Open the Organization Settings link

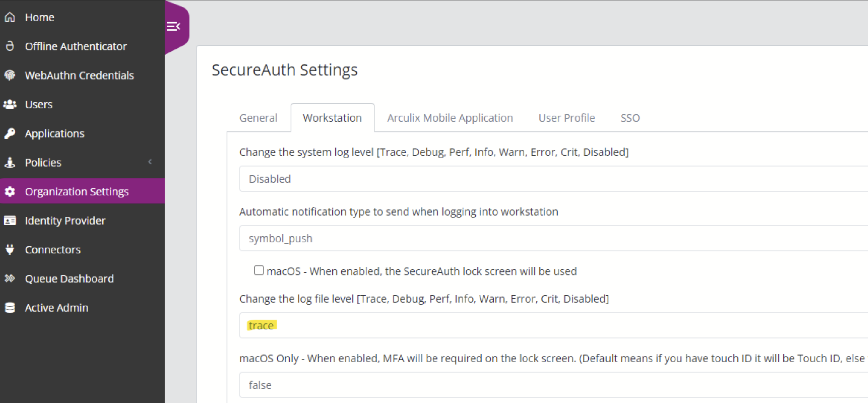(x=77, y=192)
